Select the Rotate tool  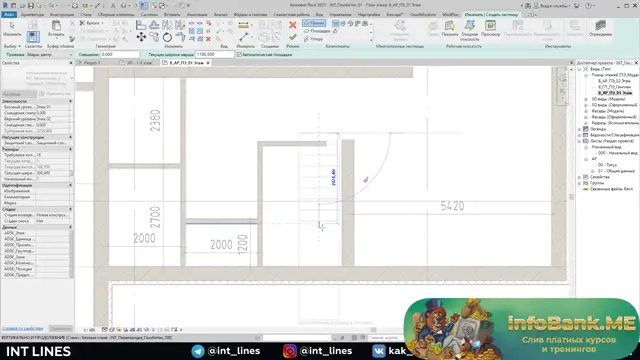167,38
